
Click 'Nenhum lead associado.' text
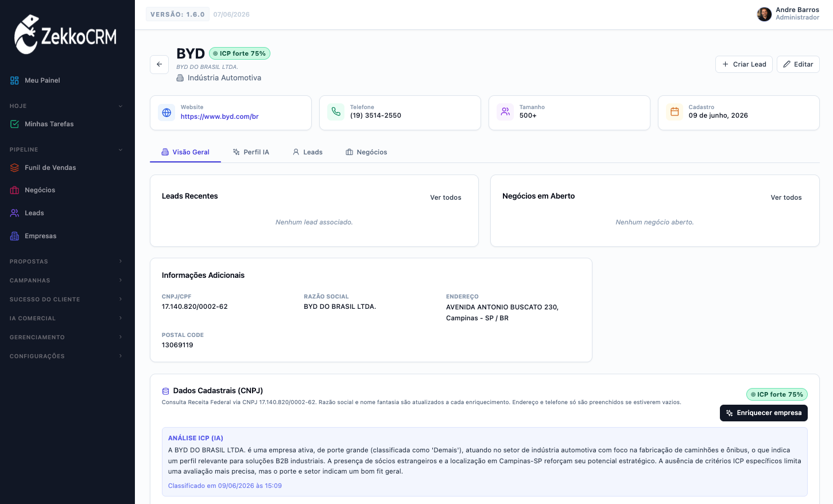(x=314, y=222)
